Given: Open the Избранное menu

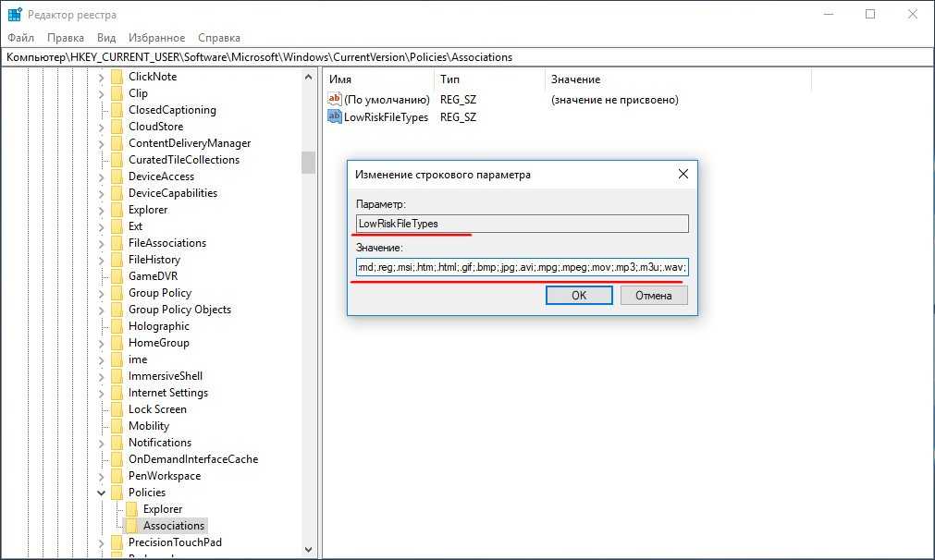Looking at the screenshot, I should point(157,38).
